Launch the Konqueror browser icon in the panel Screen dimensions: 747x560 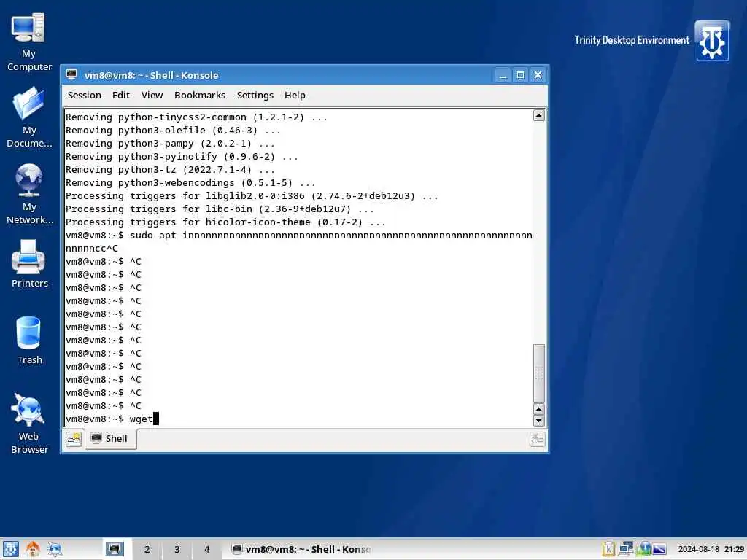point(55,549)
